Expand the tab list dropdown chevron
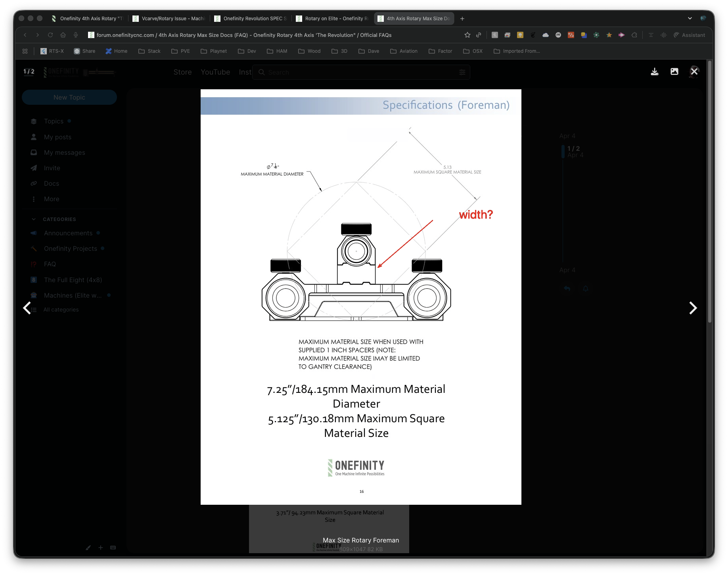Screen dimensions: 728x575 (x=690, y=18)
